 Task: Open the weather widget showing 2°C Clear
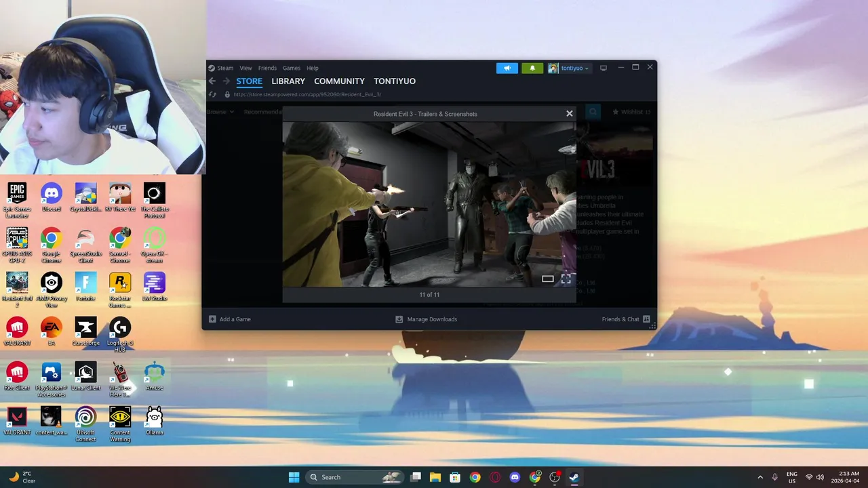click(x=22, y=477)
